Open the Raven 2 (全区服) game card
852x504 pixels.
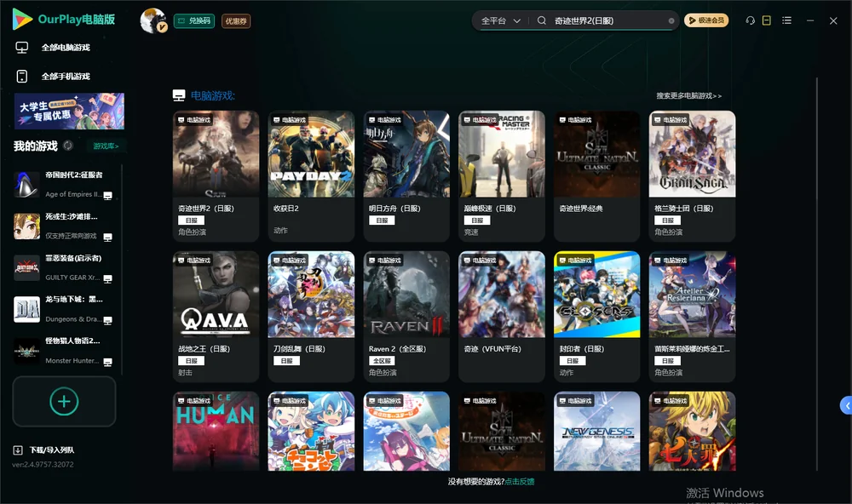[406, 316]
